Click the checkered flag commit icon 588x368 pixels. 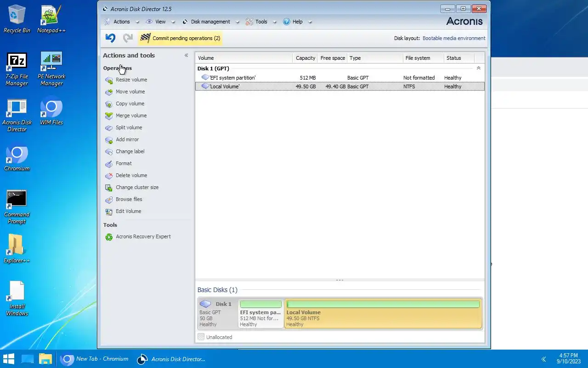145,38
